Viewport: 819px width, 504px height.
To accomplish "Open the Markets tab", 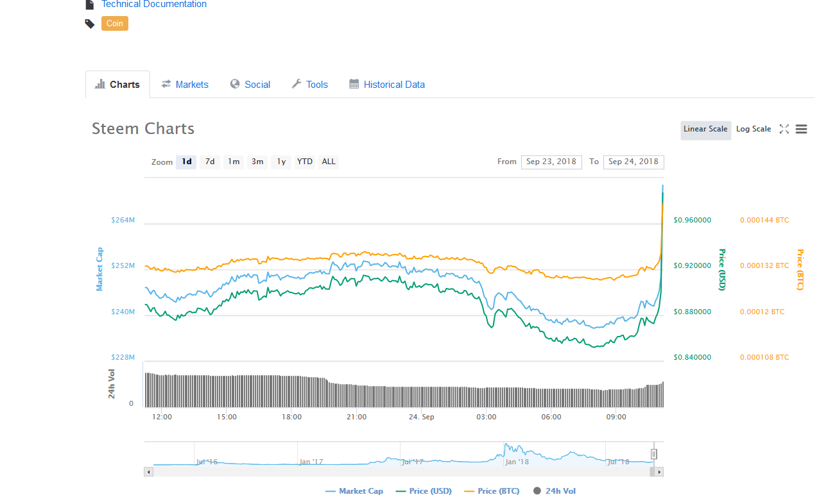I will pos(185,85).
